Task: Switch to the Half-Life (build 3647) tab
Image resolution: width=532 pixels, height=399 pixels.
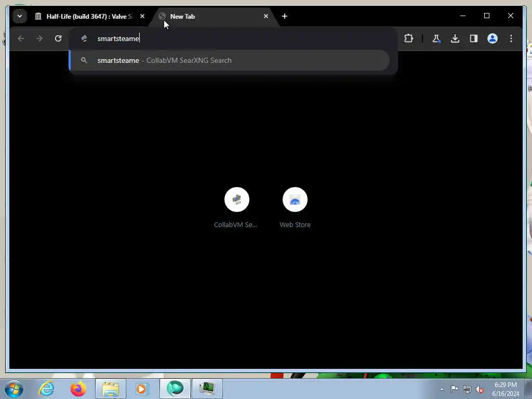Action: click(84, 16)
